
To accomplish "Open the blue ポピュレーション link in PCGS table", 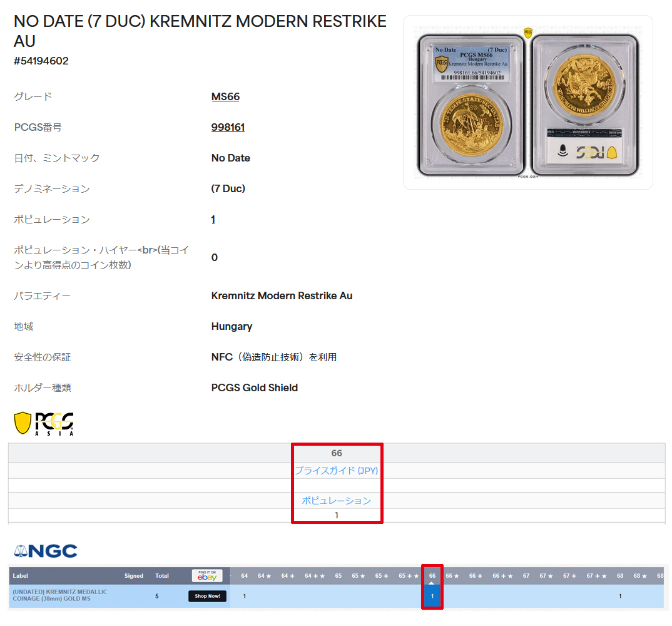I will 337,500.
